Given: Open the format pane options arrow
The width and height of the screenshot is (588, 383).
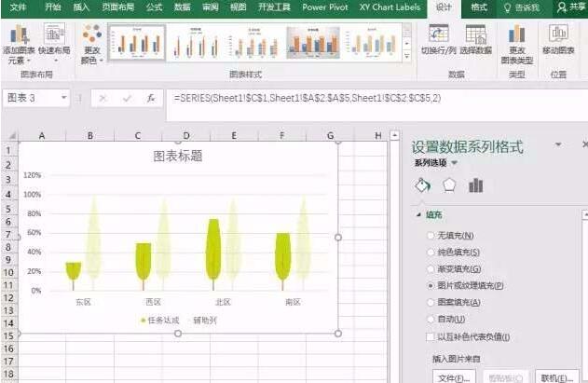Looking at the screenshot, I should tap(558, 144).
